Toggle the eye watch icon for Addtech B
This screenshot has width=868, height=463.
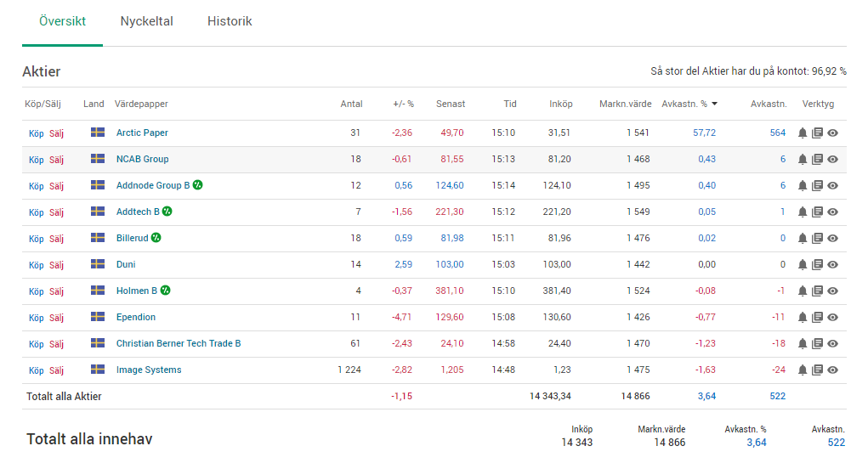point(833,212)
